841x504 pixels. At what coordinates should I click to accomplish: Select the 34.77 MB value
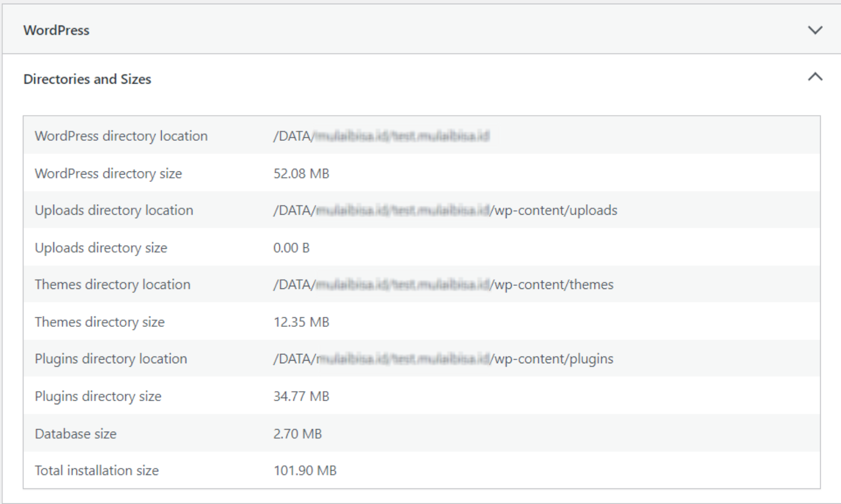coord(301,396)
